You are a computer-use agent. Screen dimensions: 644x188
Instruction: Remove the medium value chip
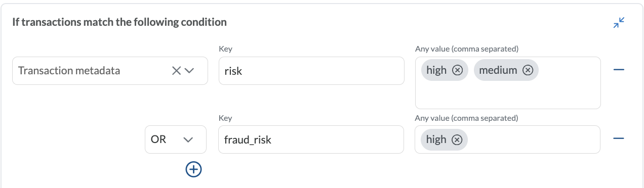(x=528, y=70)
